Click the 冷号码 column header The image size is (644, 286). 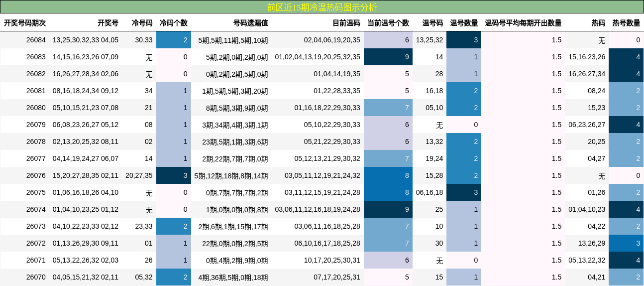click(142, 23)
